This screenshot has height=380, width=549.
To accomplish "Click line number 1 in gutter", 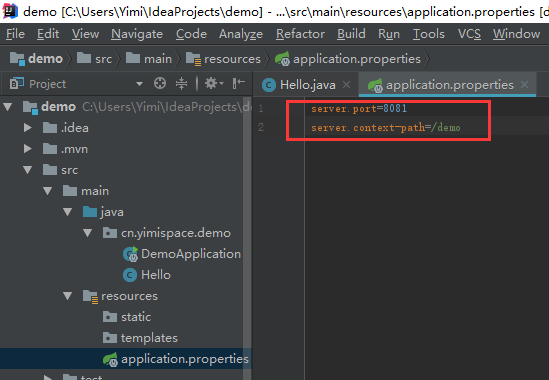I will 261,109.
